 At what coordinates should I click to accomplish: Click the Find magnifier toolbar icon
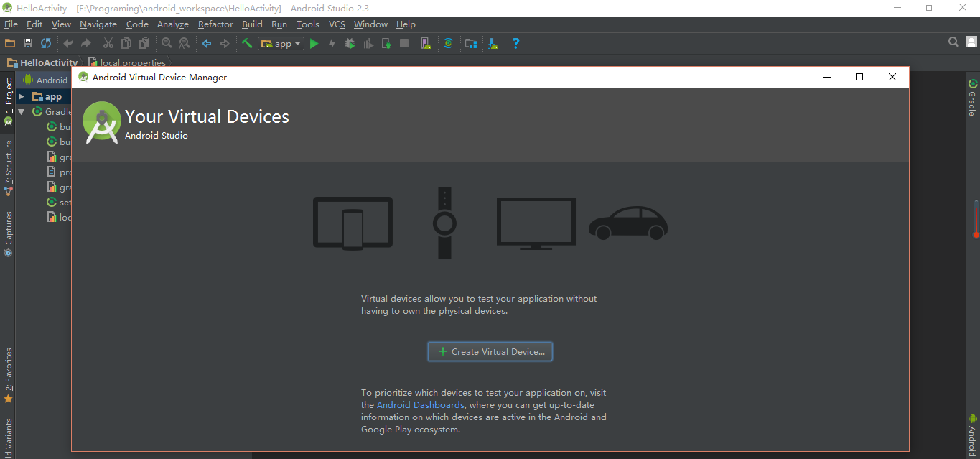tap(167, 43)
